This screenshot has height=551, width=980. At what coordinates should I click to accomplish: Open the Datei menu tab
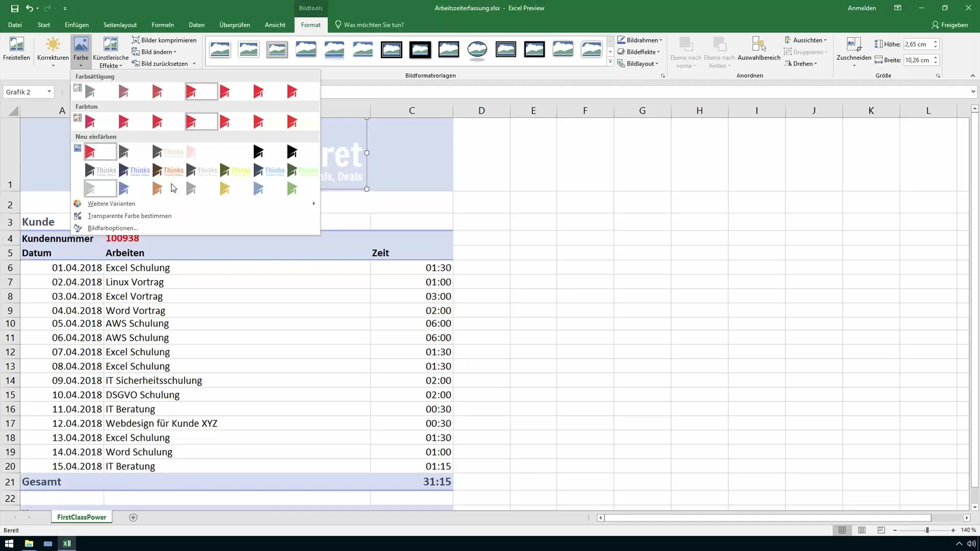coord(15,25)
